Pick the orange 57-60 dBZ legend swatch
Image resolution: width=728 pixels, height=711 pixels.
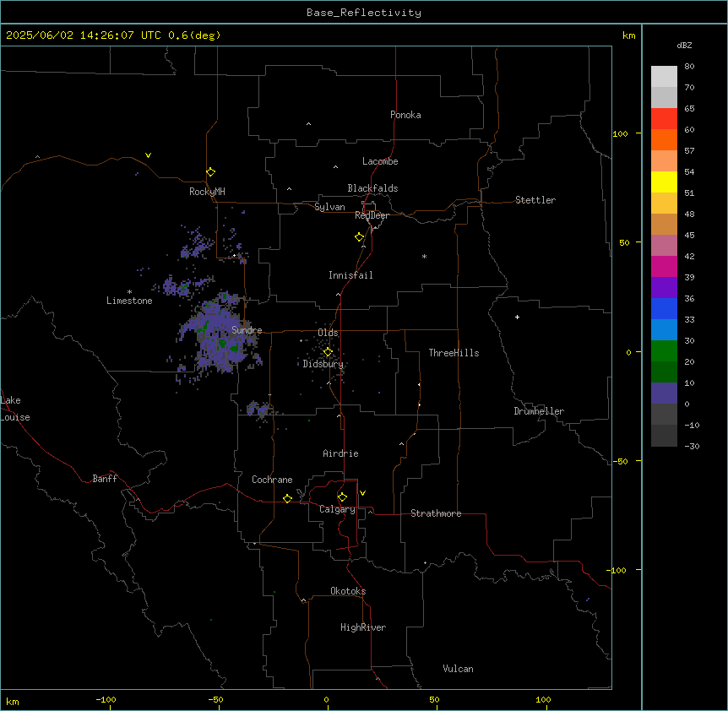coord(664,139)
